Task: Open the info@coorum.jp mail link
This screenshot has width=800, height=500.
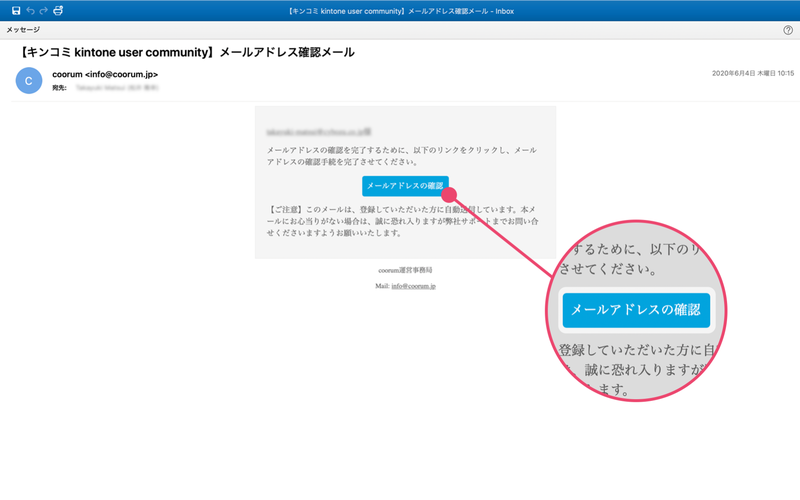Action: click(413, 286)
